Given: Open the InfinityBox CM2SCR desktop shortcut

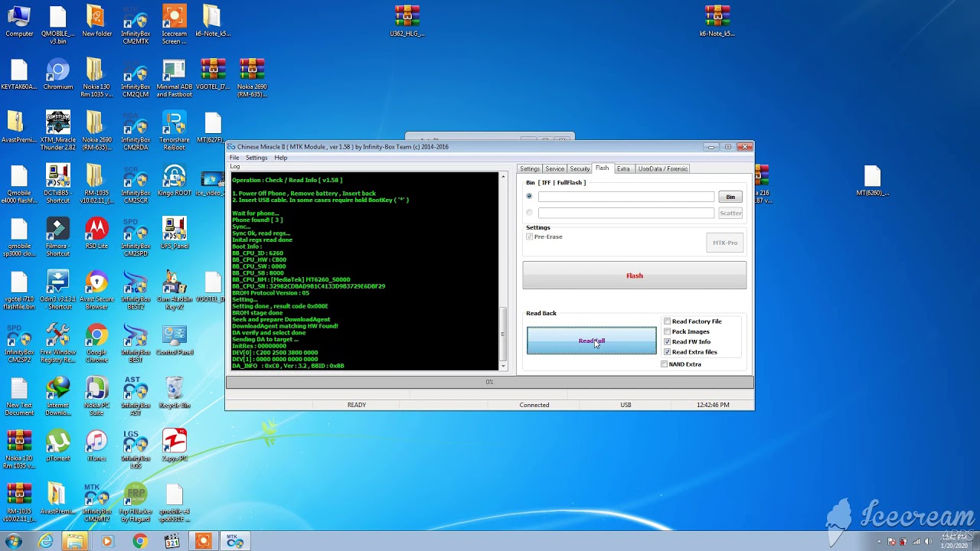Looking at the screenshot, I should 136,184.
